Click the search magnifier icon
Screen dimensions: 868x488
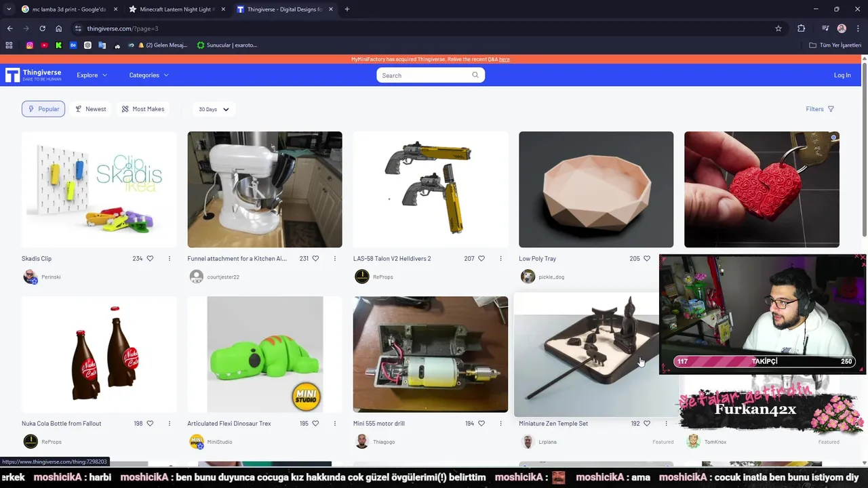coord(475,75)
